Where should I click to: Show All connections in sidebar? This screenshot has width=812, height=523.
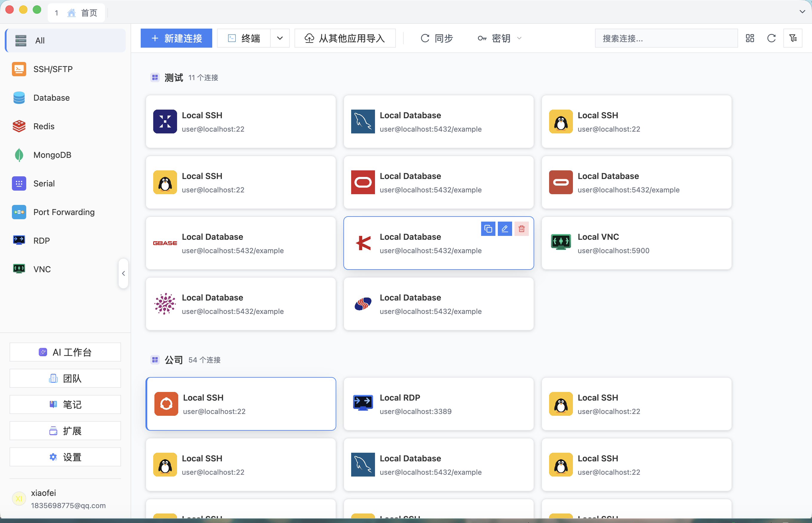[66, 41]
